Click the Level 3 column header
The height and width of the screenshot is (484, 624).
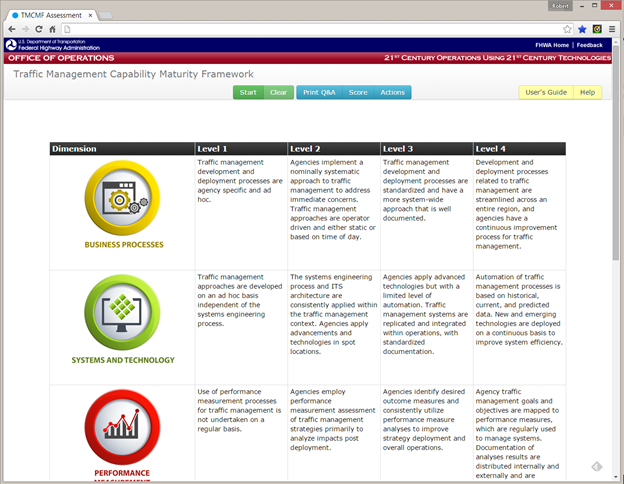pos(427,148)
